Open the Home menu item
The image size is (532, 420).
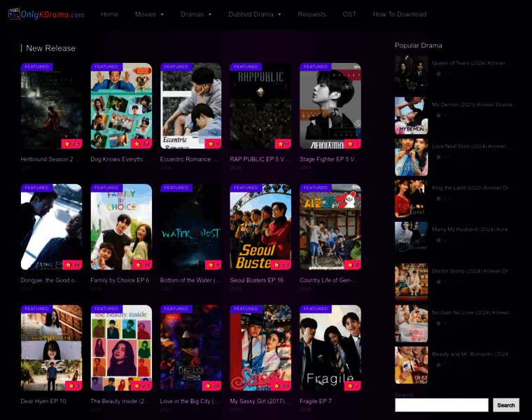coord(109,14)
